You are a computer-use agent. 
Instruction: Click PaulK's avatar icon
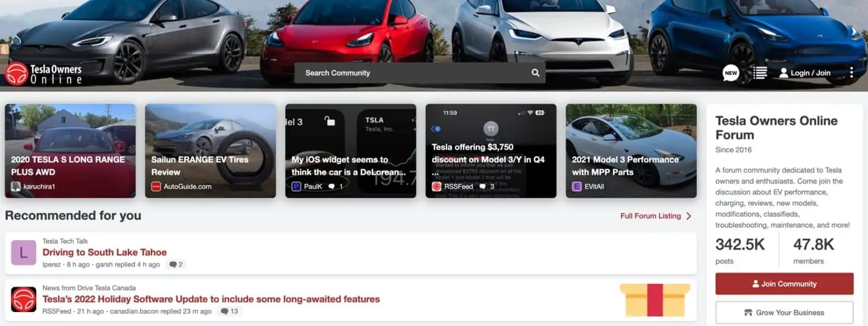click(296, 186)
